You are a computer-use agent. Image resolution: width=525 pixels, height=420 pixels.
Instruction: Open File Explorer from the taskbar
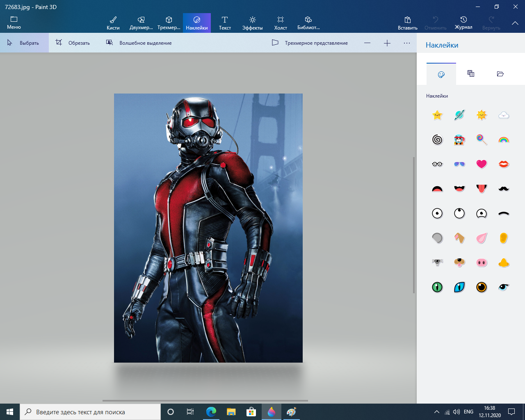231,412
